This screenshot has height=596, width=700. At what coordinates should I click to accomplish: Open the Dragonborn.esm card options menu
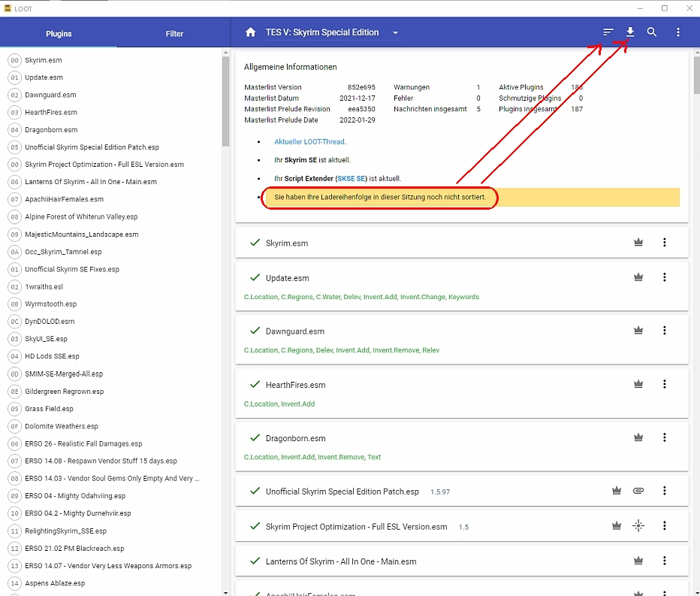(x=664, y=437)
